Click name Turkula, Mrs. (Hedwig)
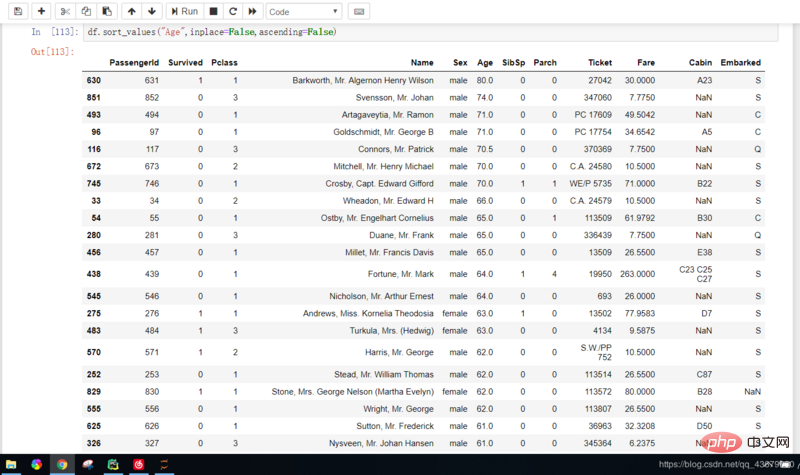 point(391,331)
